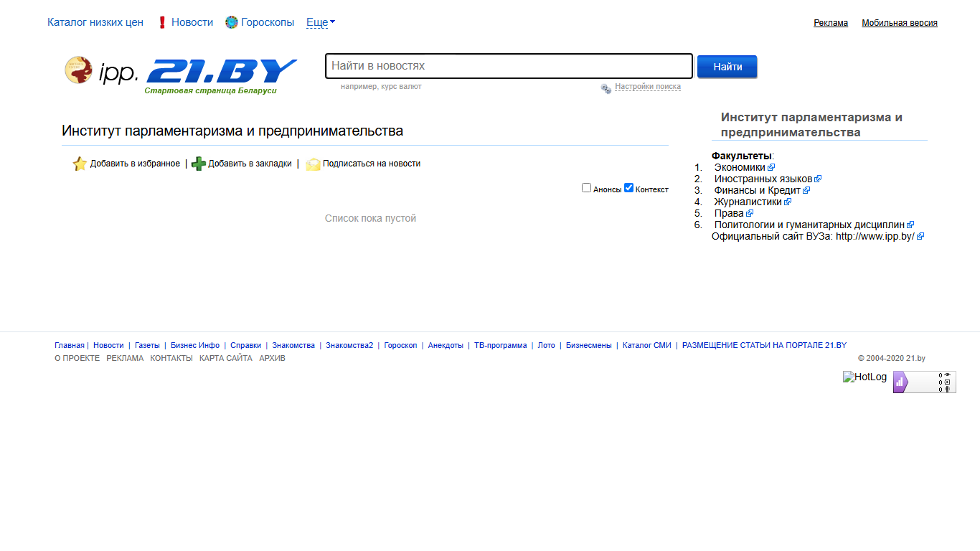This screenshot has height=551, width=980.
Task: Uncheck the Контекст checkbox
Action: tap(628, 188)
